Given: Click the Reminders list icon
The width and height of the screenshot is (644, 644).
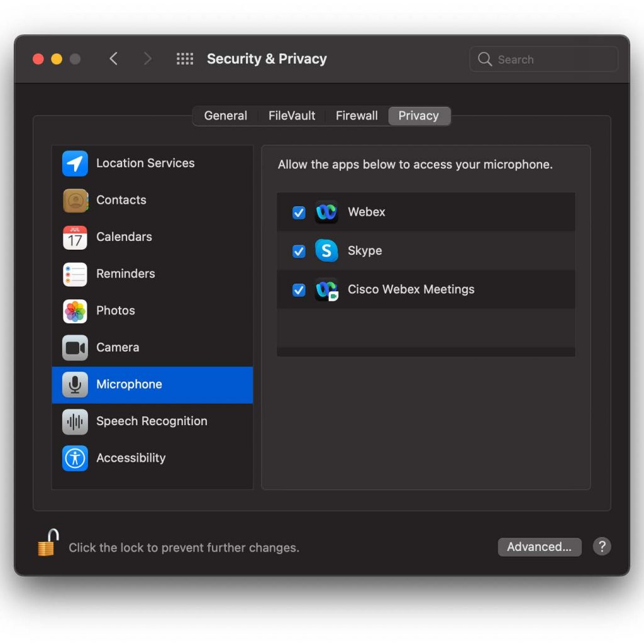Looking at the screenshot, I should [75, 274].
